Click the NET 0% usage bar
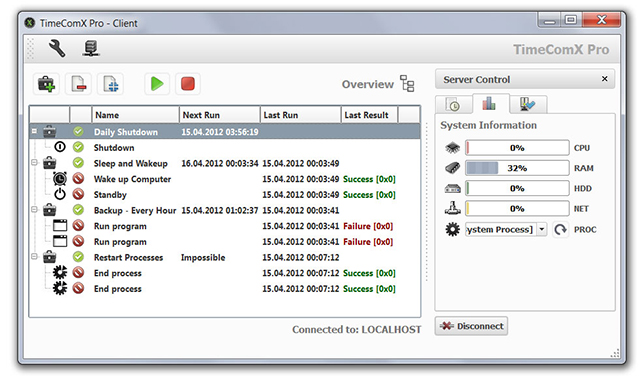Image resolution: width=640 pixels, height=384 pixels. click(x=517, y=208)
